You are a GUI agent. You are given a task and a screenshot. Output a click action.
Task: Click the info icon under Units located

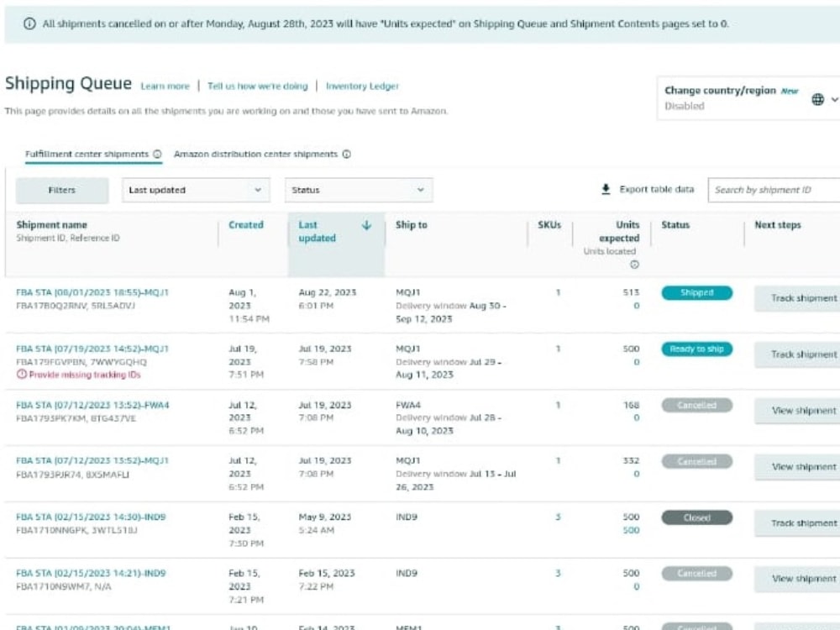coord(634,265)
